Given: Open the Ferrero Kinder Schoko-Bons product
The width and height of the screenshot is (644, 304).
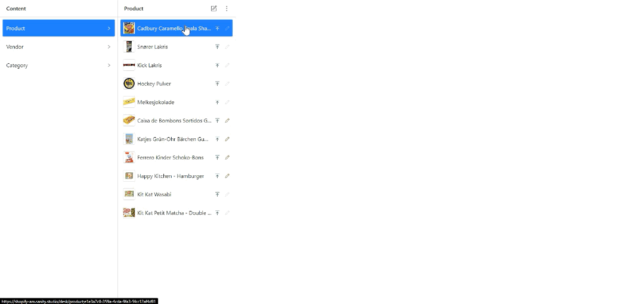Looking at the screenshot, I should [177, 158].
